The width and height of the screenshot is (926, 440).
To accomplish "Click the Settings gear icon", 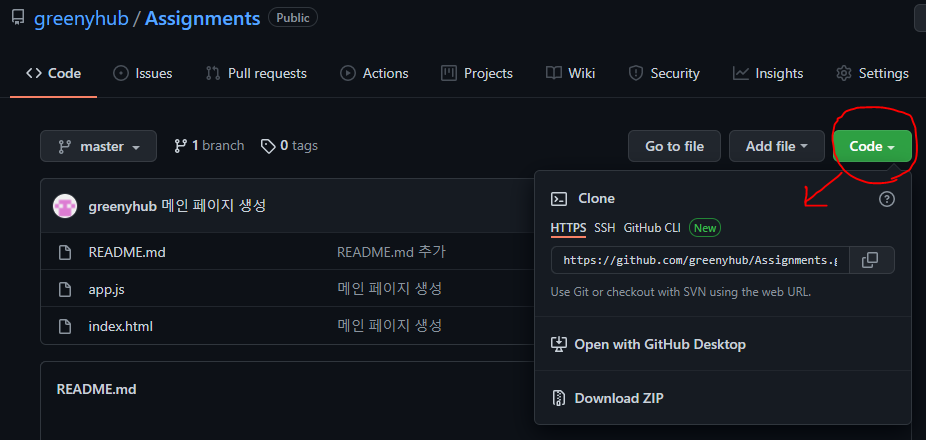I will click(844, 73).
